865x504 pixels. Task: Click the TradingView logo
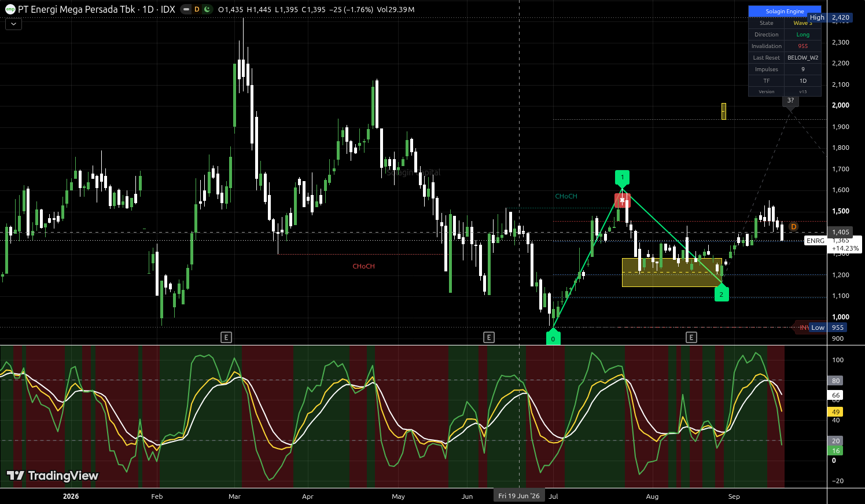pos(53,476)
